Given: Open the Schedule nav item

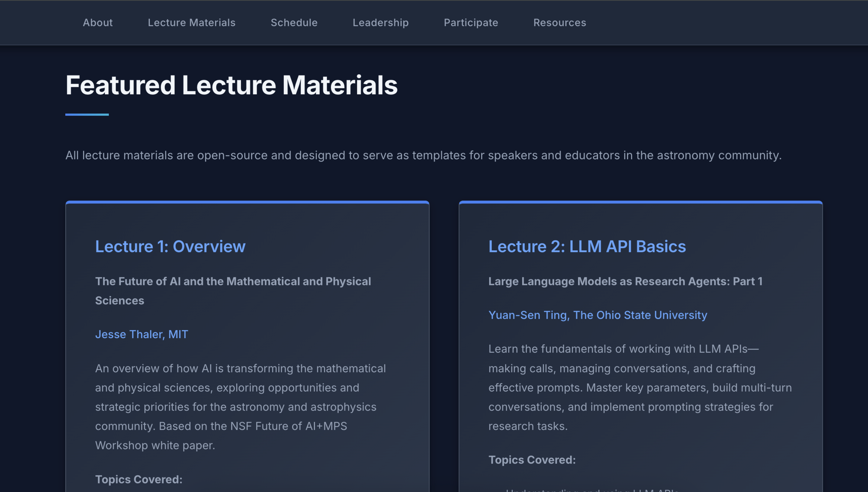Looking at the screenshot, I should (x=294, y=23).
